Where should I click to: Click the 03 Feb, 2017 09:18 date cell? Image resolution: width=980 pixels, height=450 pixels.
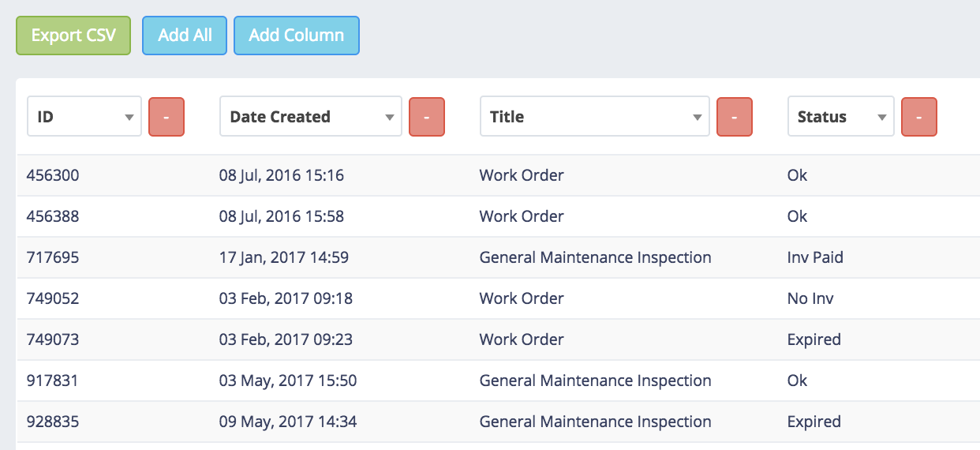click(286, 298)
